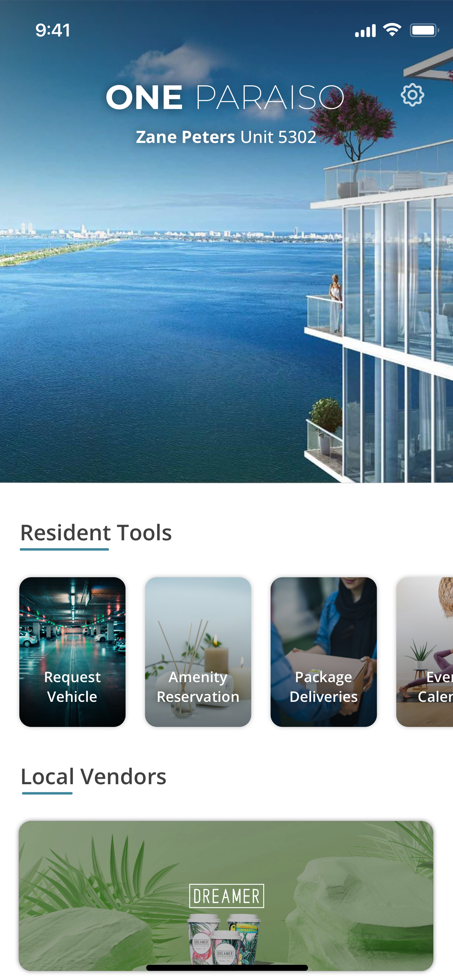
Task: Tap the teal underline beneath Resident Tools
Action: tap(64, 549)
